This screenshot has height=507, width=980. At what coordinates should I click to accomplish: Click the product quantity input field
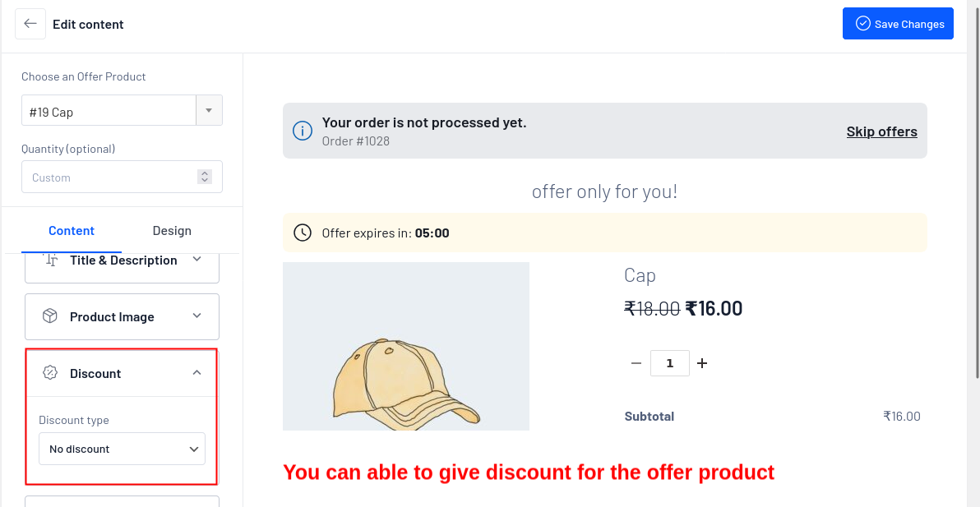coord(669,363)
